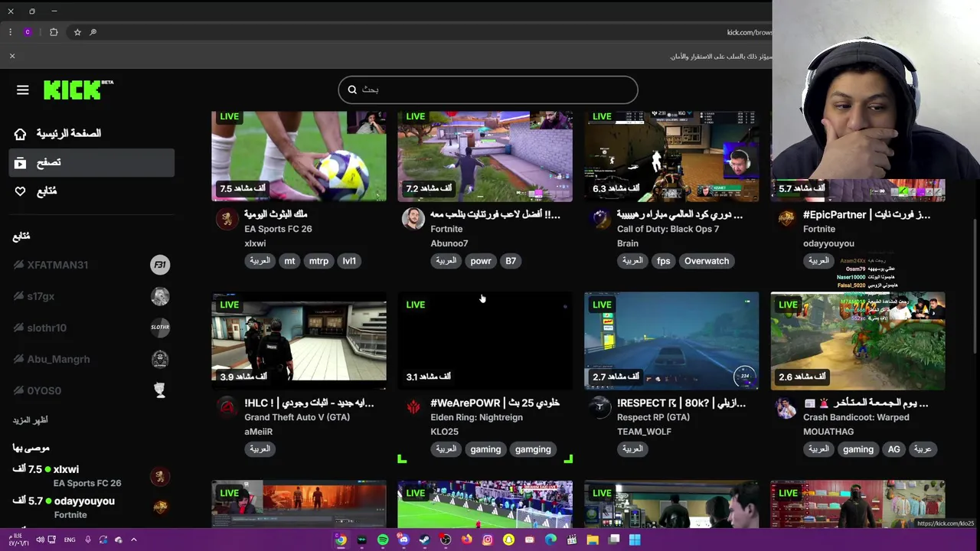Open TEAM_WOLF streamer avatar

[x=599, y=407]
